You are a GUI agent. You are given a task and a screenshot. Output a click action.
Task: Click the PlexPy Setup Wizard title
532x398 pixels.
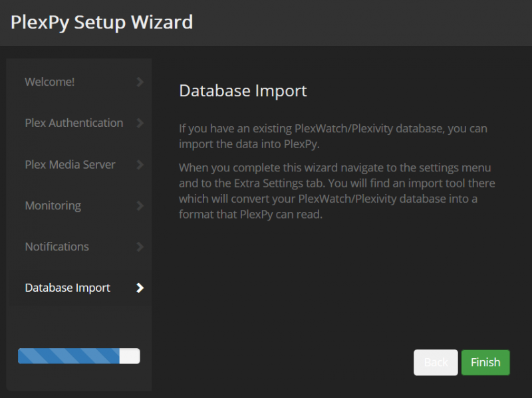coord(102,22)
